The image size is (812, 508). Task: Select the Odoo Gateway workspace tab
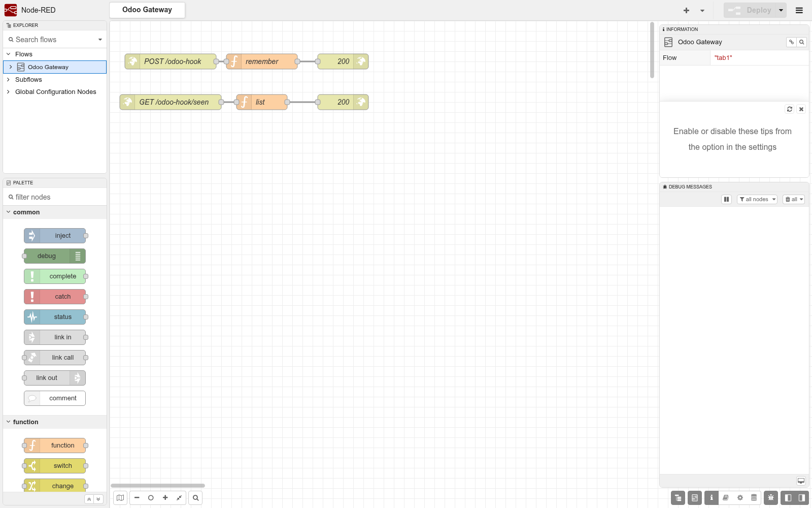pyautogui.click(x=147, y=10)
